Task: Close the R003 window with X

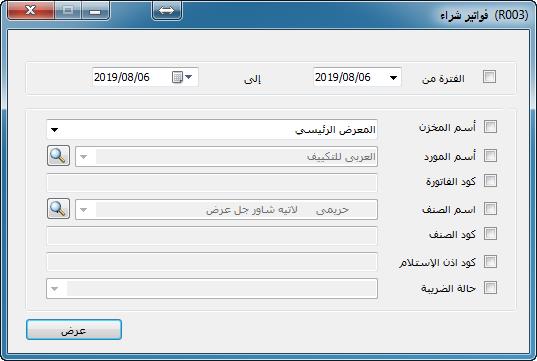Action: (30, 11)
